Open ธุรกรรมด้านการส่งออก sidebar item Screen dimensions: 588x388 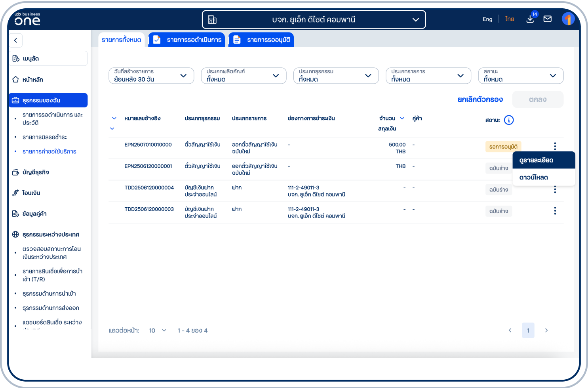(51, 308)
